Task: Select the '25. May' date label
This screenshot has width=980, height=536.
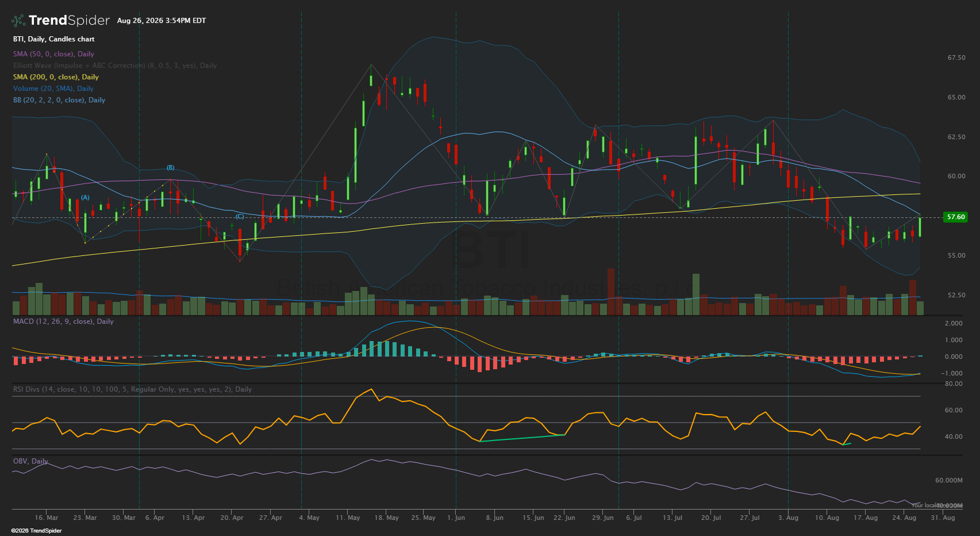Action: [x=424, y=518]
